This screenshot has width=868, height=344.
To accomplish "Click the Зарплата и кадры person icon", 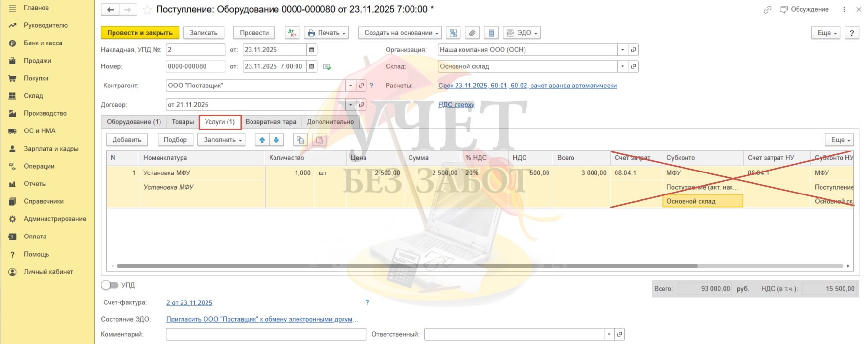I will click(13, 149).
